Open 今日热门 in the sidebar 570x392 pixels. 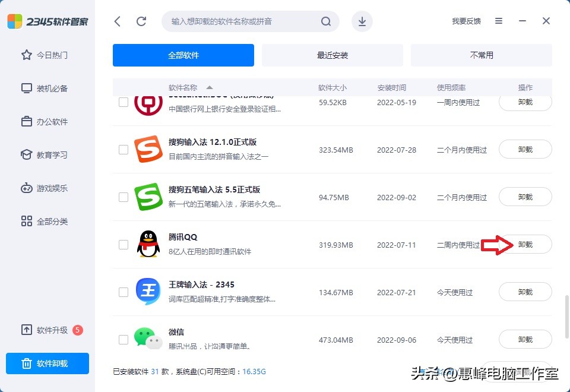pyautogui.click(x=45, y=55)
